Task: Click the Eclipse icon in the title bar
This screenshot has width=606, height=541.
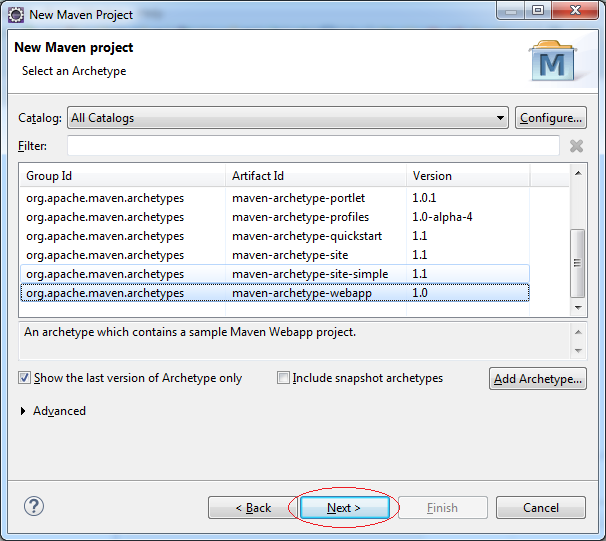Action: 16,15
